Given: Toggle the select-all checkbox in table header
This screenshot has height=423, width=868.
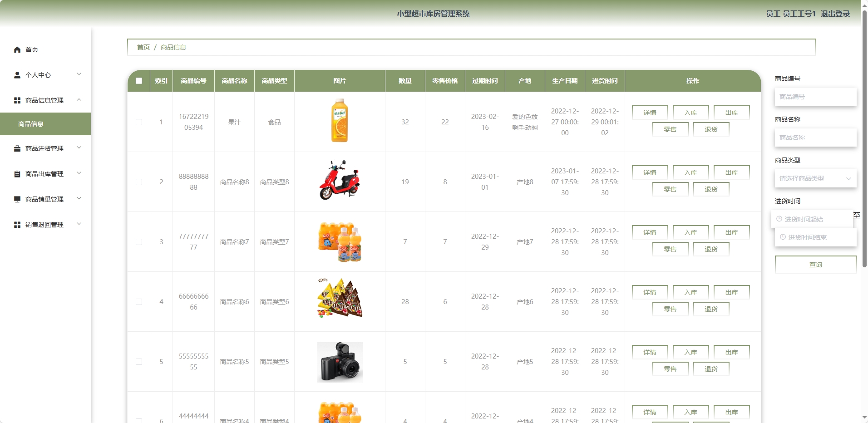Looking at the screenshot, I should pyautogui.click(x=139, y=81).
